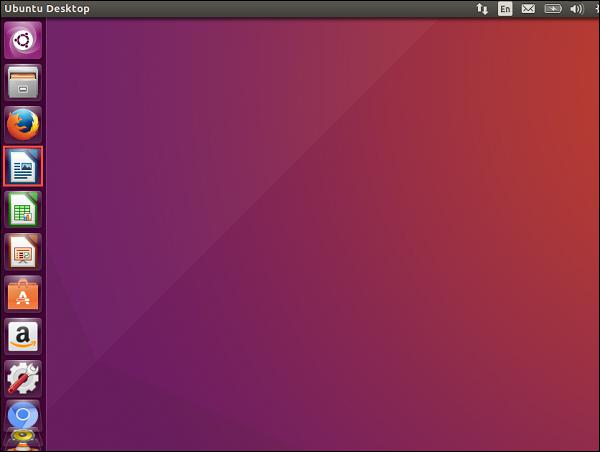This screenshot has width=600, height=452.
Task: Click the Amazon launcher icon
Action: (23, 336)
